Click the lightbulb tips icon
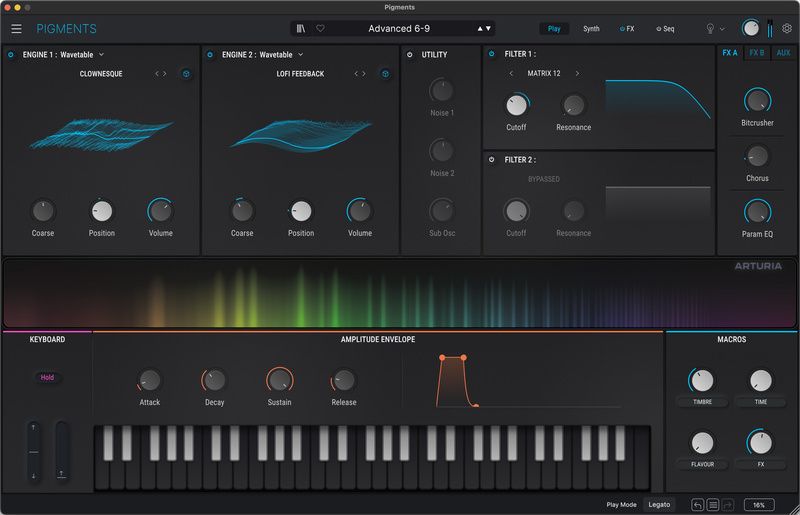Image resolution: width=800 pixels, height=515 pixels. point(710,29)
